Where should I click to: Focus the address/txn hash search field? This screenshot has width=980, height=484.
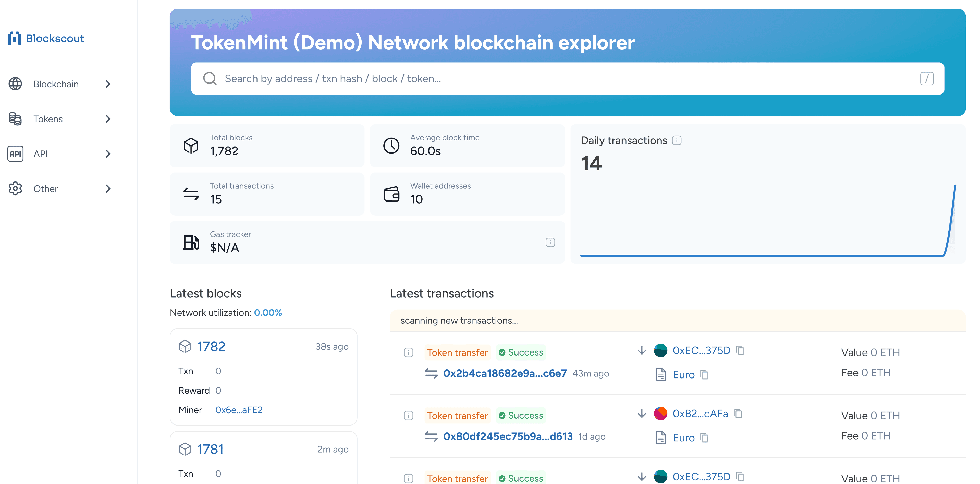click(x=568, y=78)
